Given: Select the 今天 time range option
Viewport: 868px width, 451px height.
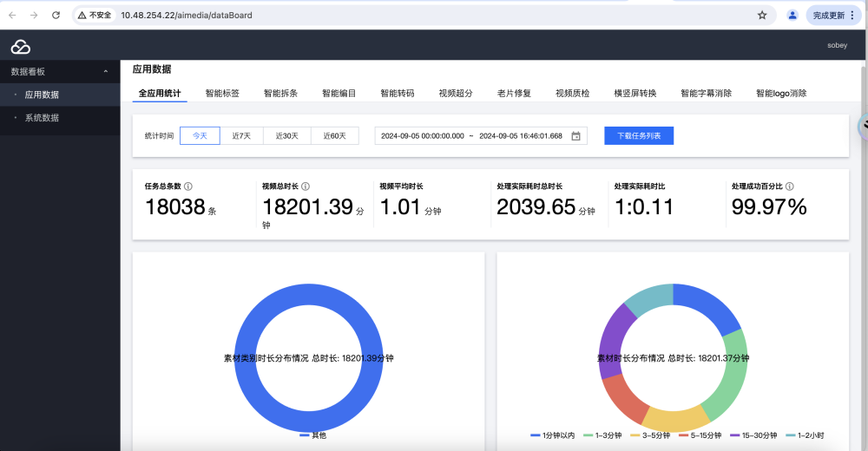Looking at the screenshot, I should pos(200,136).
